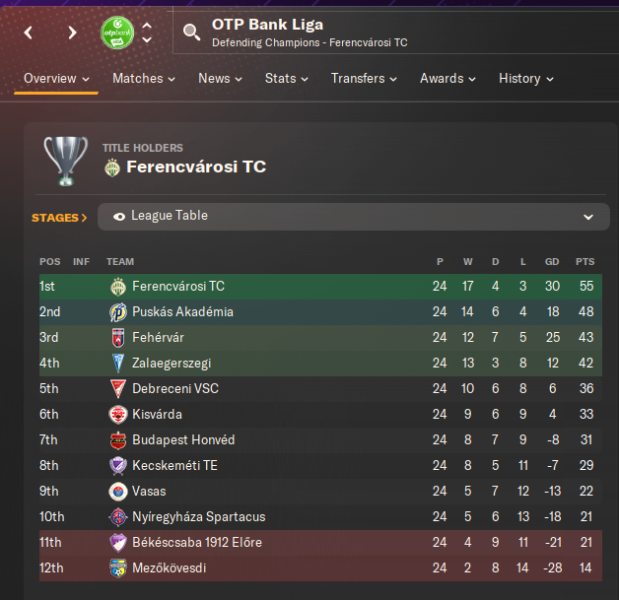619x600 pixels.
Task: Open Zalaegerszegi team page from table
Action: click(171, 363)
